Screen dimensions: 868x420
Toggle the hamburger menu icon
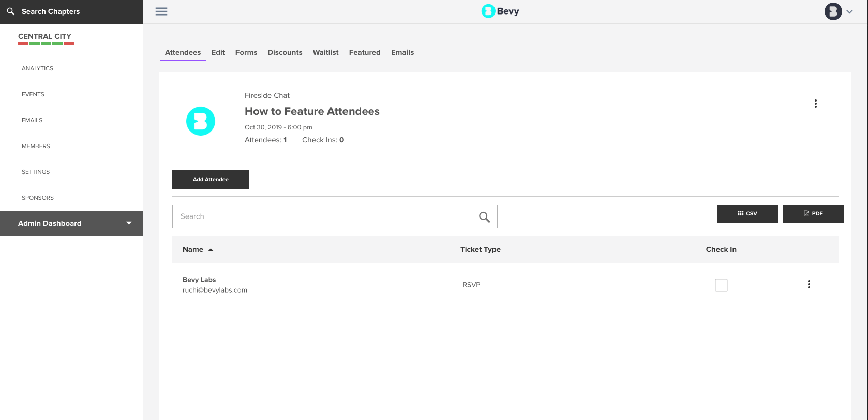tap(161, 11)
